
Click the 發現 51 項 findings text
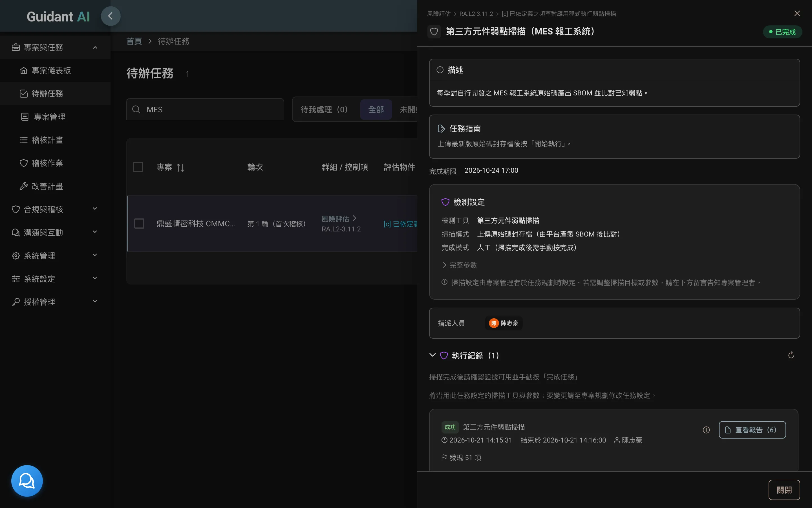465,457
